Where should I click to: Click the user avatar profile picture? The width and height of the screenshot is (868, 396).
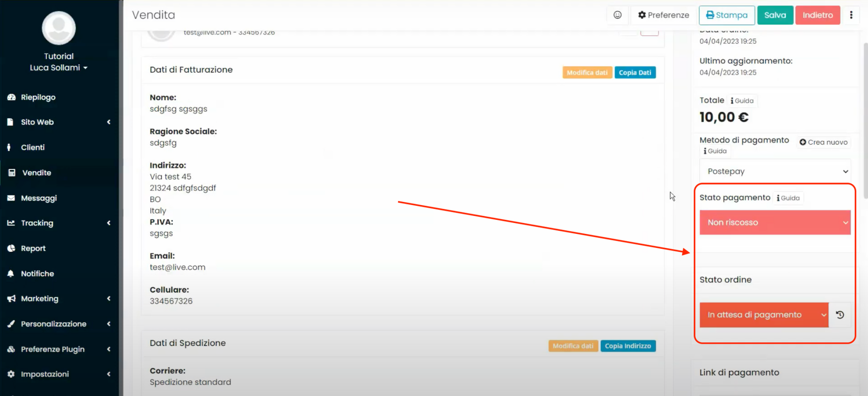(59, 28)
